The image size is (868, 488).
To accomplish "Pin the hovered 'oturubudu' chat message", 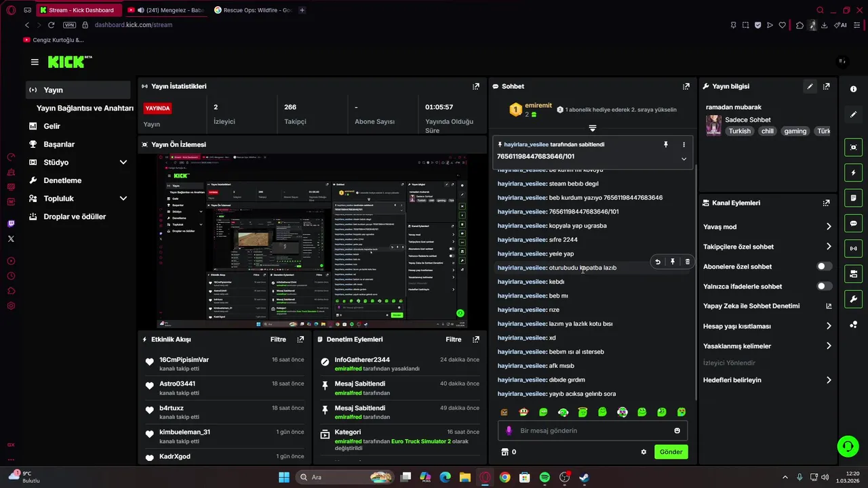I will tap(673, 262).
